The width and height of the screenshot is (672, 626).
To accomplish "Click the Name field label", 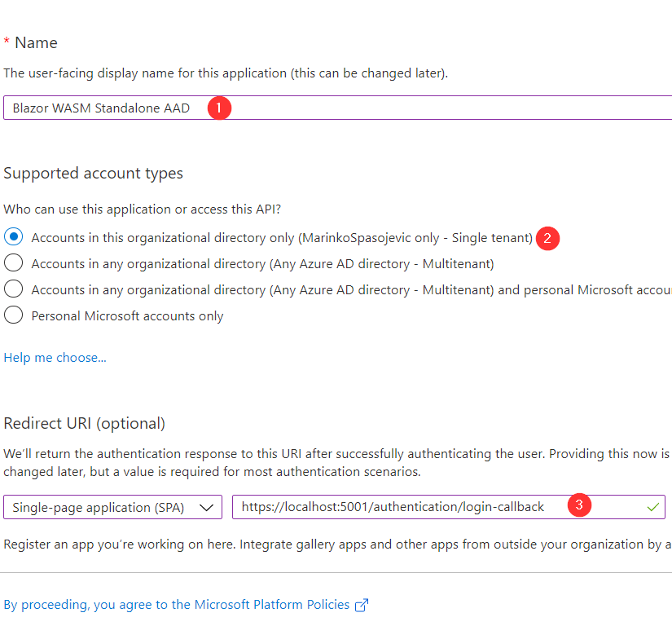I will [36, 42].
